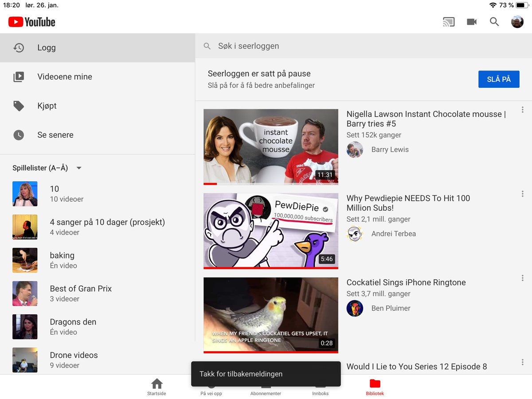Open the YouTube home logo
The width and height of the screenshot is (532, 399).
click(x=31, y=22)
